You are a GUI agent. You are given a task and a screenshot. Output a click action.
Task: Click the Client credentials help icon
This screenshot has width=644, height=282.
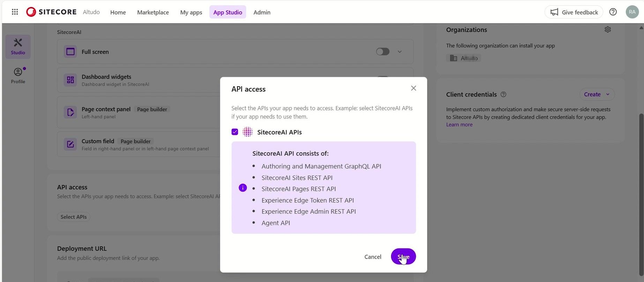pos(503,94)
